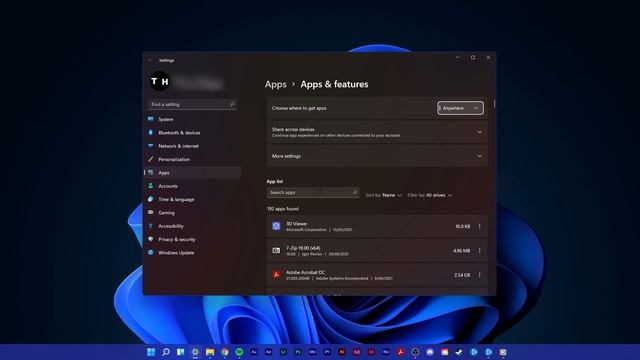Open Accessibility settings
Image resolution: width=640 pixels, height=360 pixels.
tap(192, 226)
